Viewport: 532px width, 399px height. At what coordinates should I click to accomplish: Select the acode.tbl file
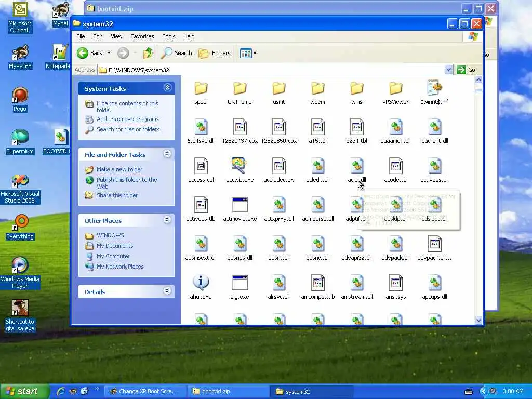395,171
